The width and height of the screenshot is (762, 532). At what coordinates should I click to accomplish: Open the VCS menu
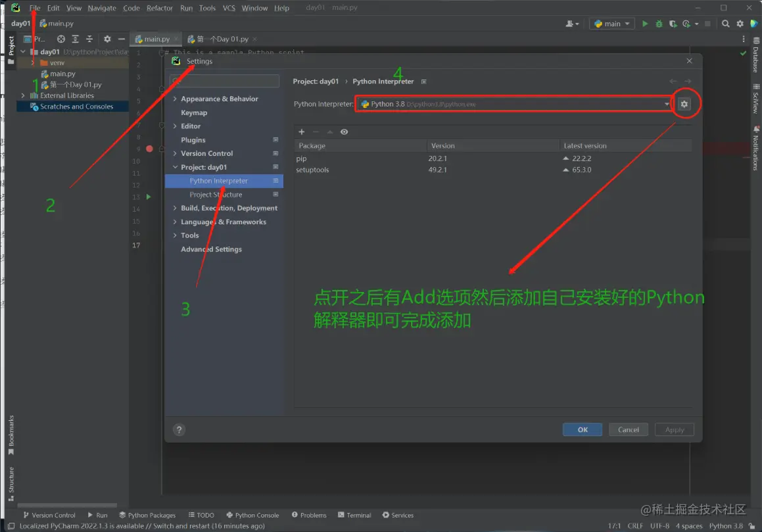click(229, 8)
